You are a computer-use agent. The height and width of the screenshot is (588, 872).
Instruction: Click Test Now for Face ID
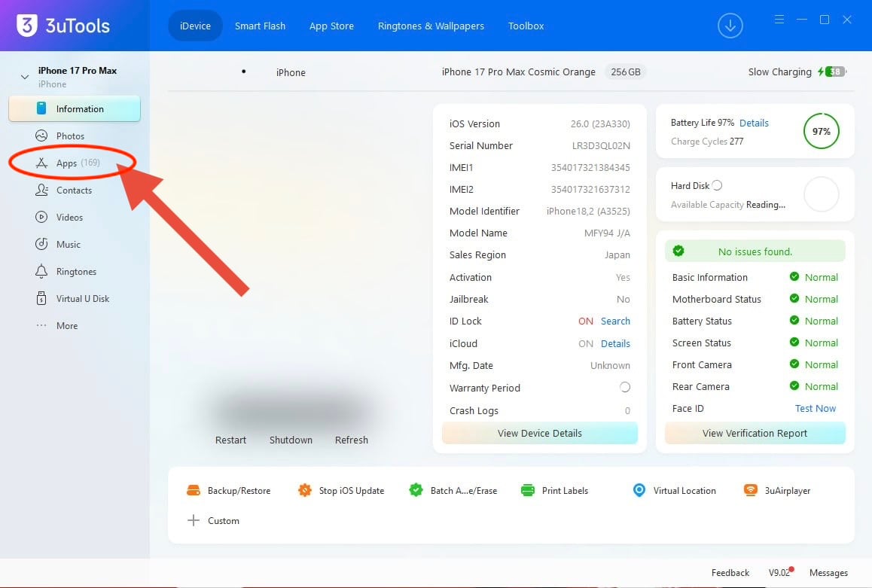coord(816,408)
